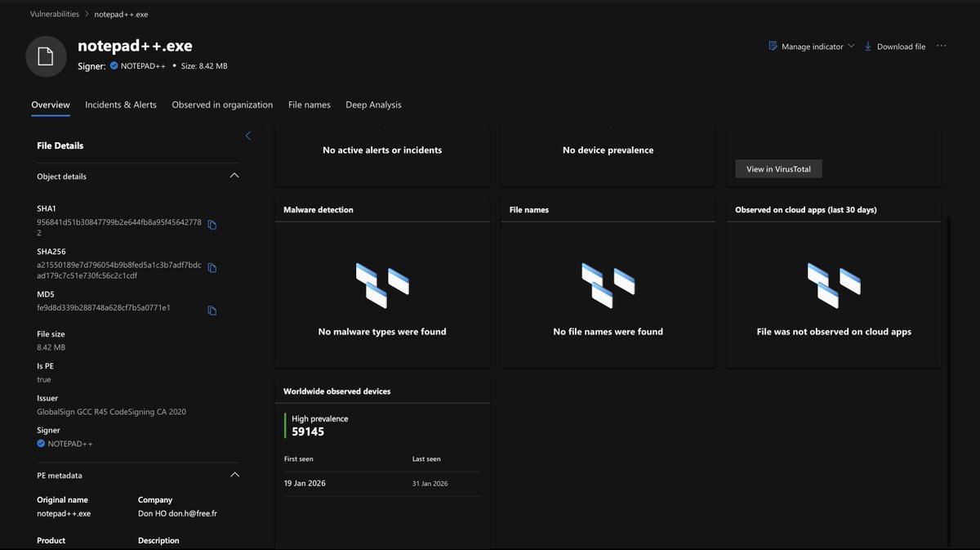This screenshot has width=980, height=550.
Task: Select the Overview tab
Action: (51, 105)
